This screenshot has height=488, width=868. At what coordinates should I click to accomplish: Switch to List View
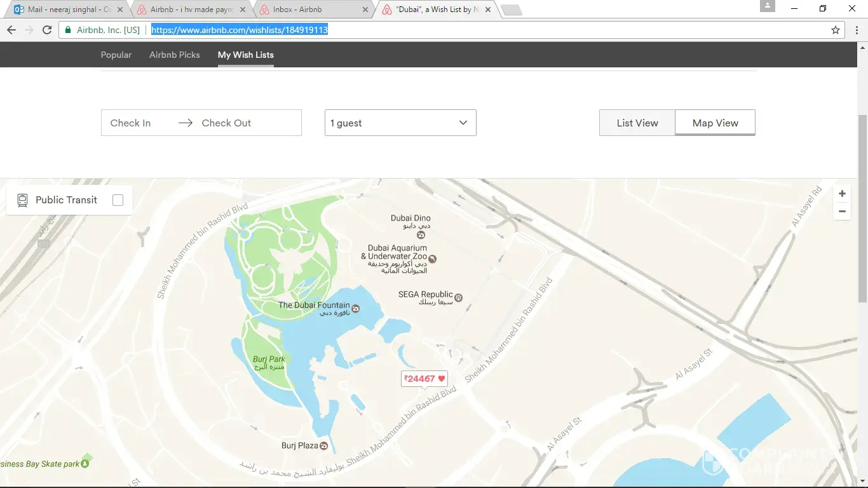coord(637,123)
